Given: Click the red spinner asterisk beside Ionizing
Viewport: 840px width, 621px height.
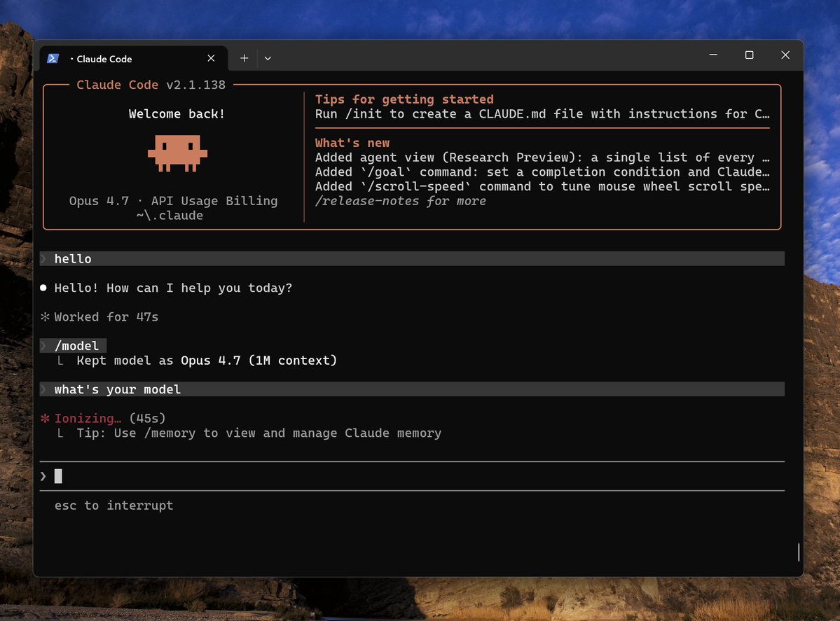Looking at the screenshot, I should coord(45,418).
